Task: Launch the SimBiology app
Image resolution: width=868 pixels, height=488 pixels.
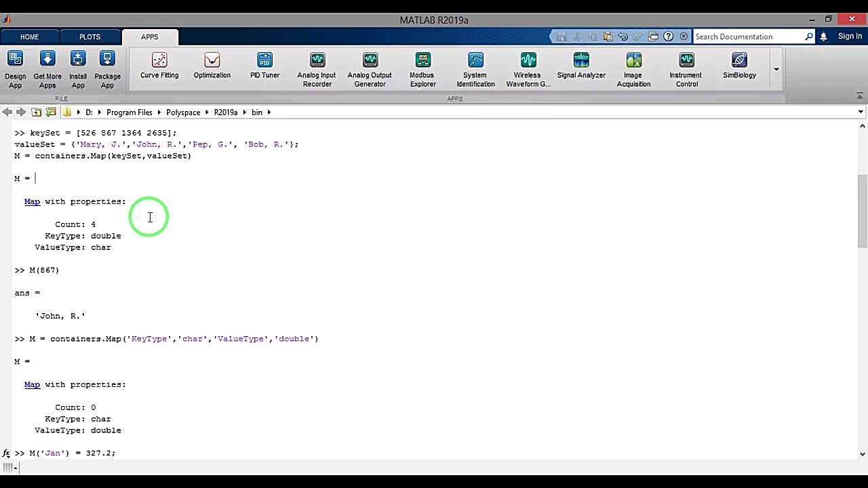Action: tap(739, 66)
